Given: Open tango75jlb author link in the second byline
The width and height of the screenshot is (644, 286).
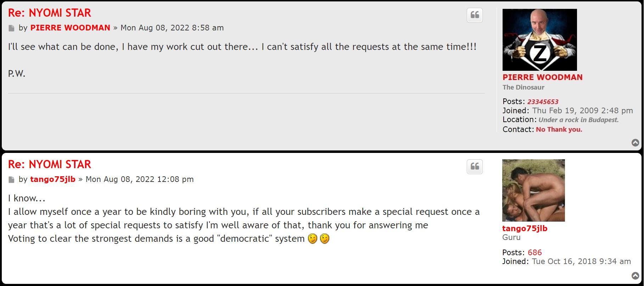Looking at the screenshot, I should (x=53, y=179).
